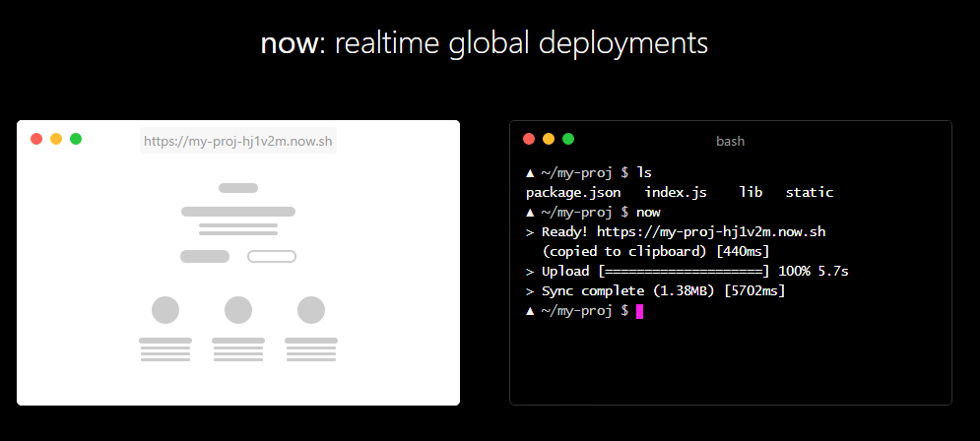Click "index.js" in the ls output
The image size is (980, 441).
pyautogui.click(x=676, y=193)
